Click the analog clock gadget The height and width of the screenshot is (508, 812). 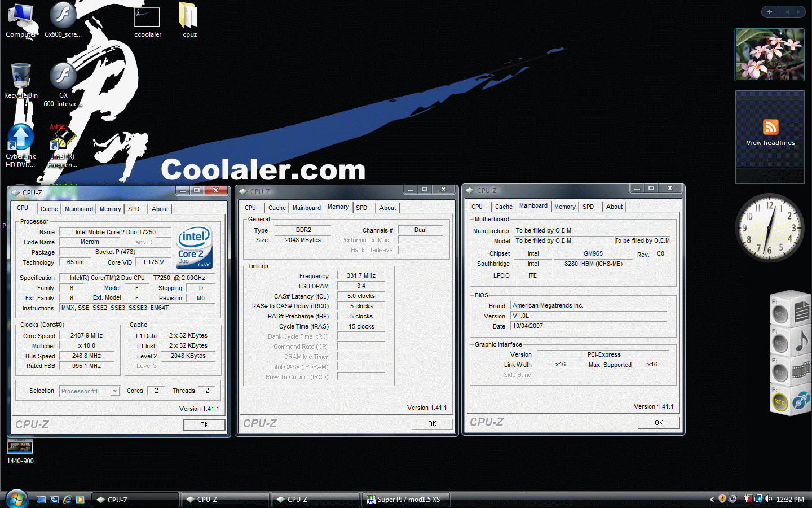tap(769, 227)
